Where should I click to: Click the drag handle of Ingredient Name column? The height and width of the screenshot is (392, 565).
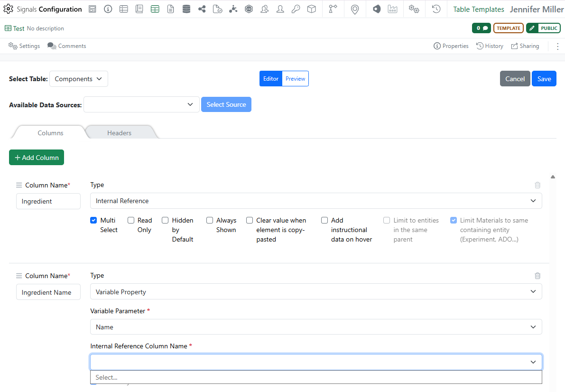pos(19,276)
